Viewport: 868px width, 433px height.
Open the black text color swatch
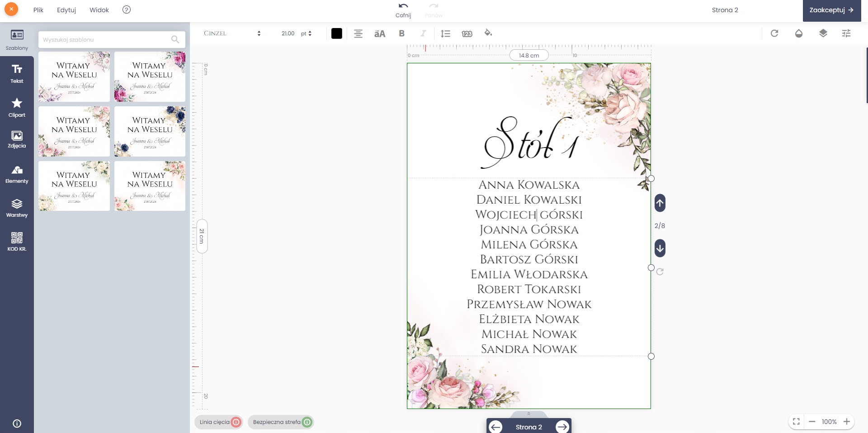(336, 33)
